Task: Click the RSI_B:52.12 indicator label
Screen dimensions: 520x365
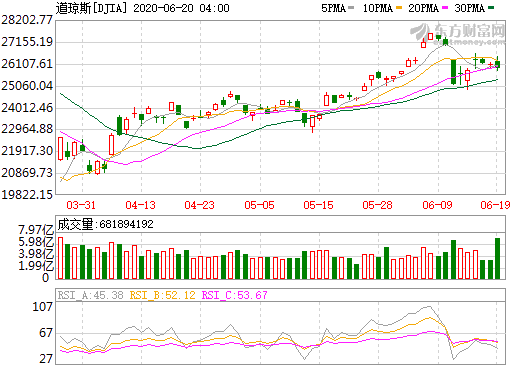Action: pos(162,295)
